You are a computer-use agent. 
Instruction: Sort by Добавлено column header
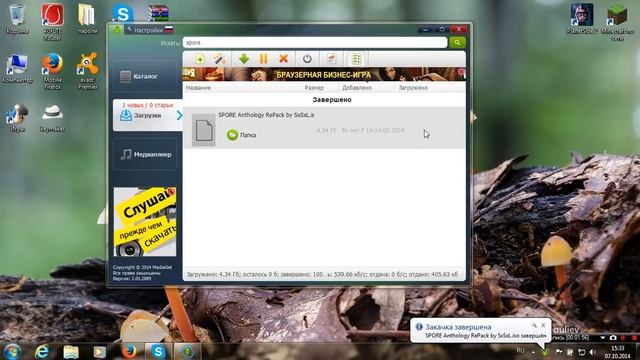[357, 88]
